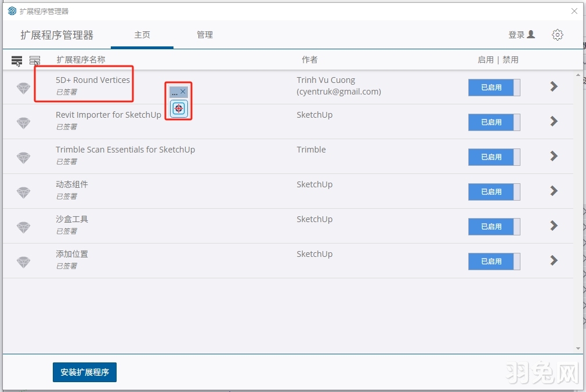The height and width of the screenshot is (392, 586).
Task: Click the Round Vertices tool icon
Action: tap(179, 108)
